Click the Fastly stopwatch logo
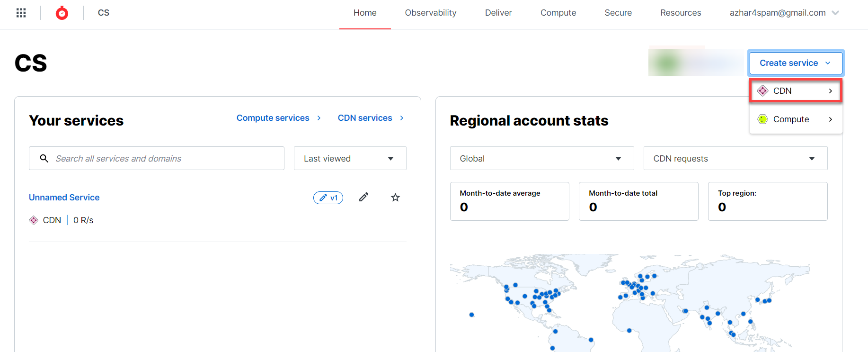The image size is (868, 352). pos(62,13)
